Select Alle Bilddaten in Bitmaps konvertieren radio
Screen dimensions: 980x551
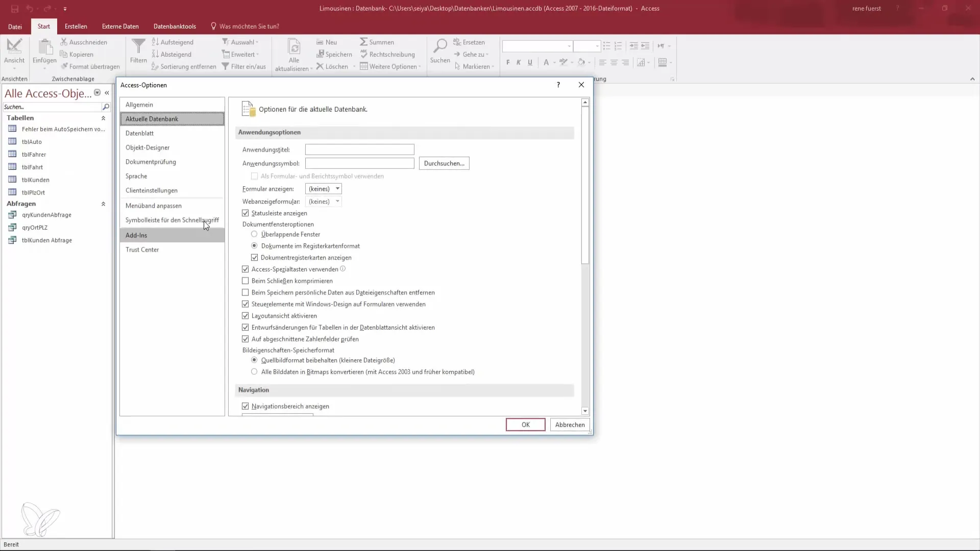[254, 372]
